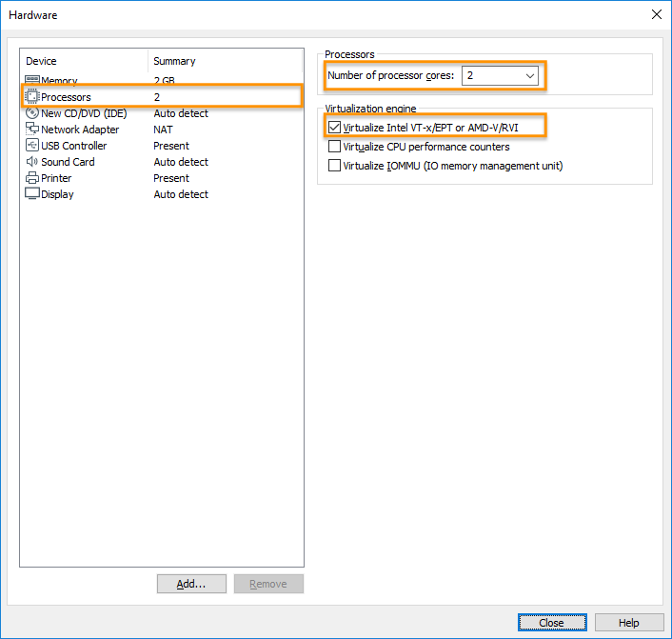Select the Sound Card device

(x=68, y=162)
